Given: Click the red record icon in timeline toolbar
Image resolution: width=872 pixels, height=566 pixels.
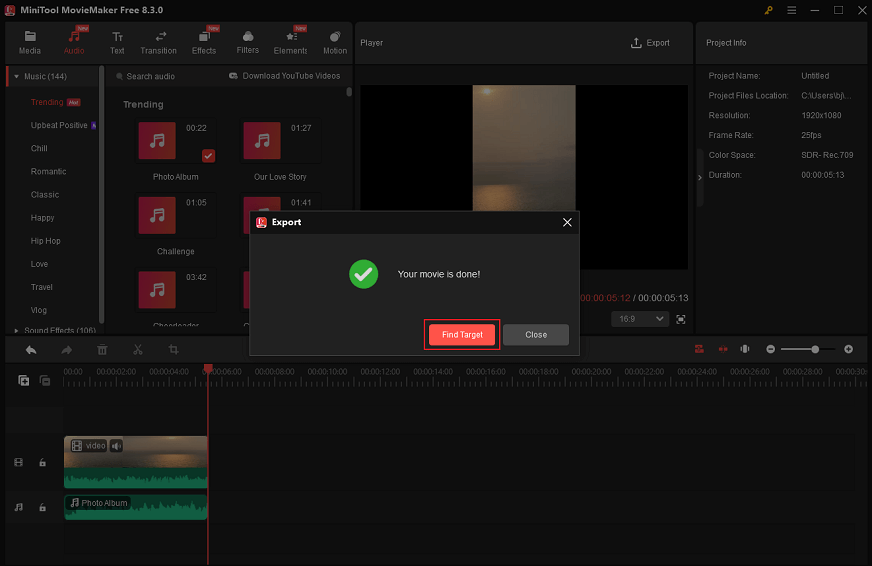Looking at the screenshot, I should click(699, 349).
